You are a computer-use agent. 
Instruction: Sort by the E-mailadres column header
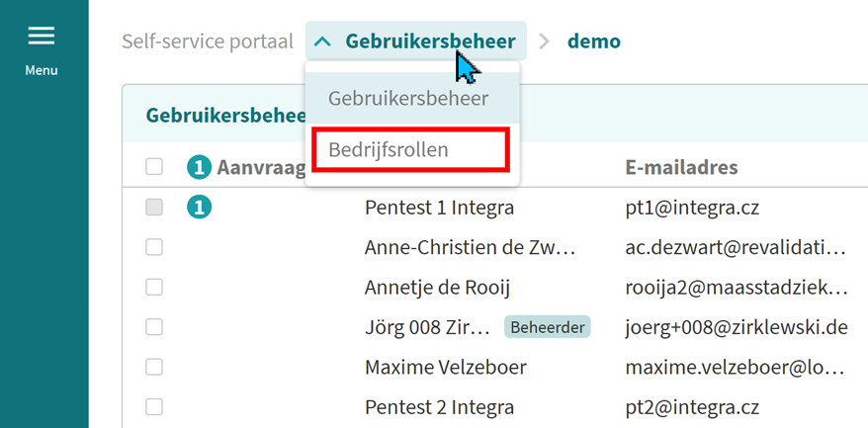[681, 167]
